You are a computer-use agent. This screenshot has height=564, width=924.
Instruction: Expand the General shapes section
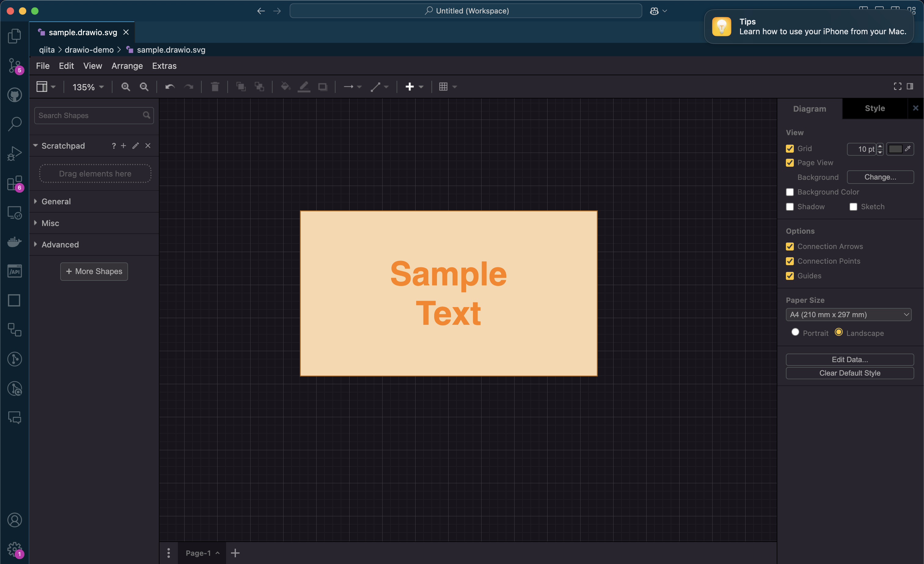click(56, 202)
